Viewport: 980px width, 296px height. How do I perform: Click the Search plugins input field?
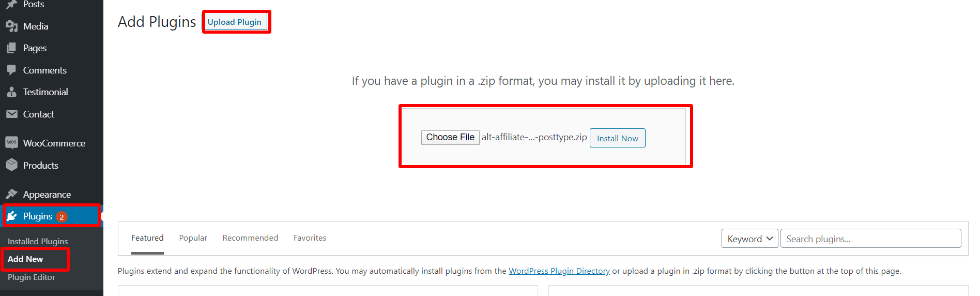point(870,239)
